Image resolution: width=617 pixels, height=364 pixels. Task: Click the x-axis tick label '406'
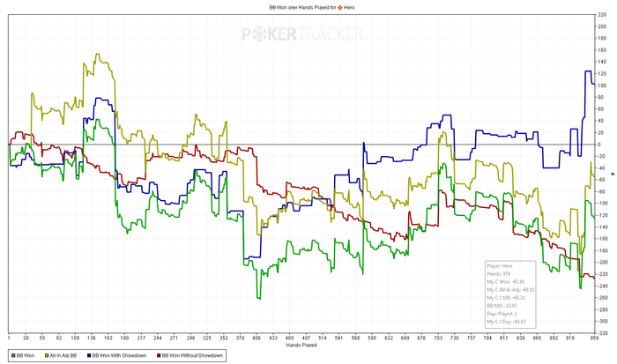pos(256,338)
